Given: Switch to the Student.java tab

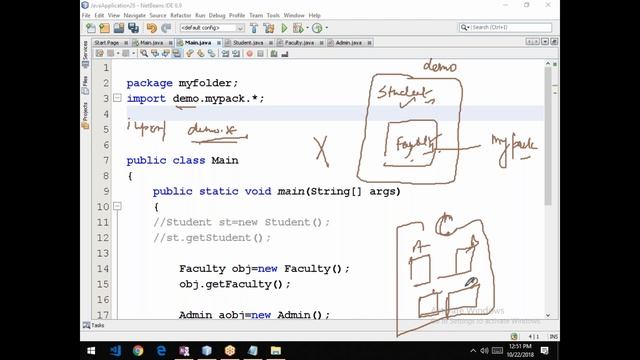Looking at the screenshot, I should click(x=248, y=42).
